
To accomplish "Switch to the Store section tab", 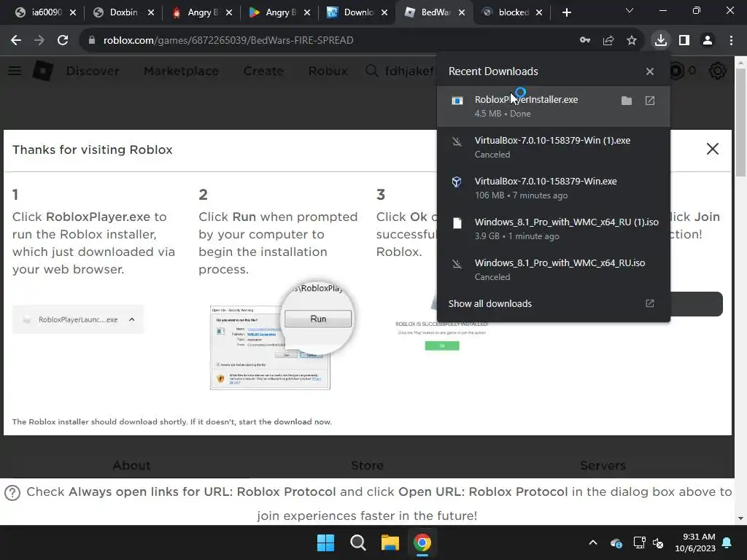I will 367,465.
